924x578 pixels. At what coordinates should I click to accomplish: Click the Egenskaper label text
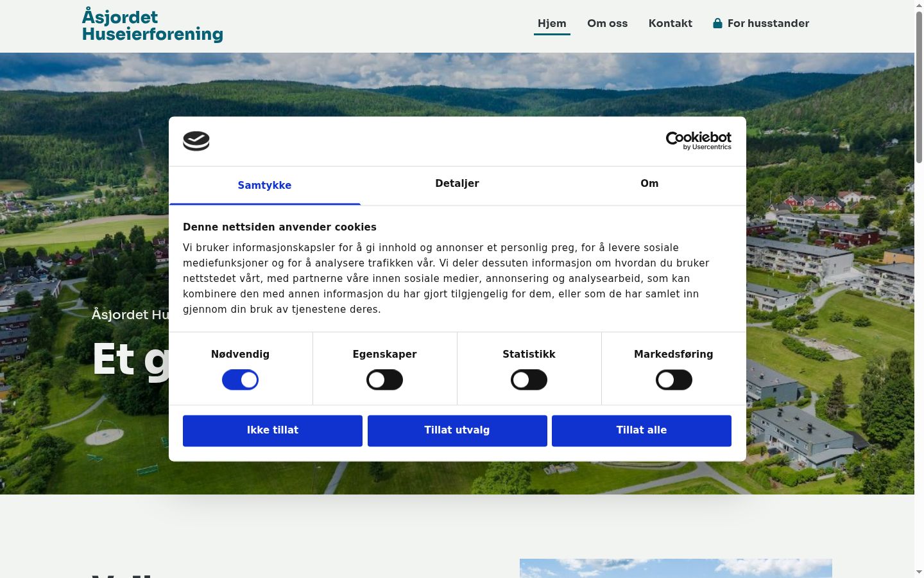(384, 354)
